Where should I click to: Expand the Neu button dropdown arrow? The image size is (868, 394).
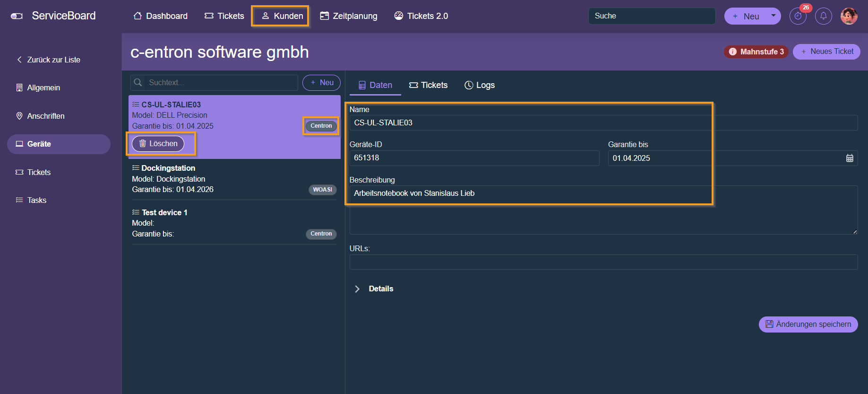[773, 16]
